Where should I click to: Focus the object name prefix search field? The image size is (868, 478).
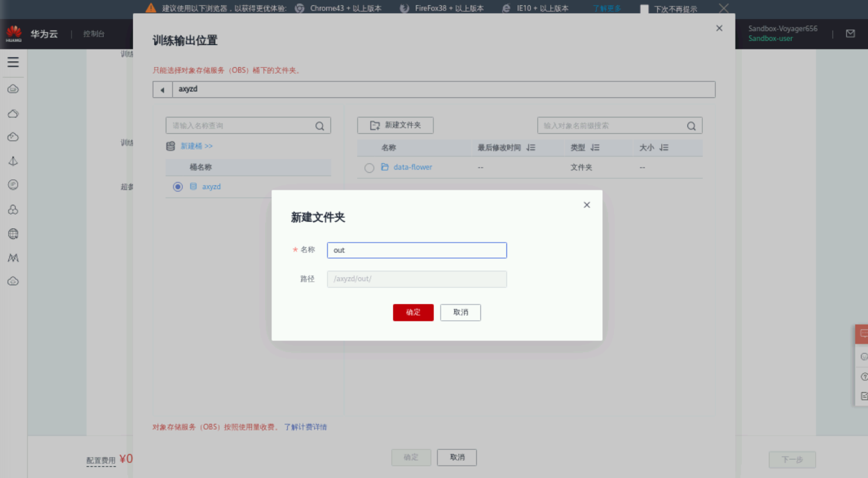click(620, 126)
